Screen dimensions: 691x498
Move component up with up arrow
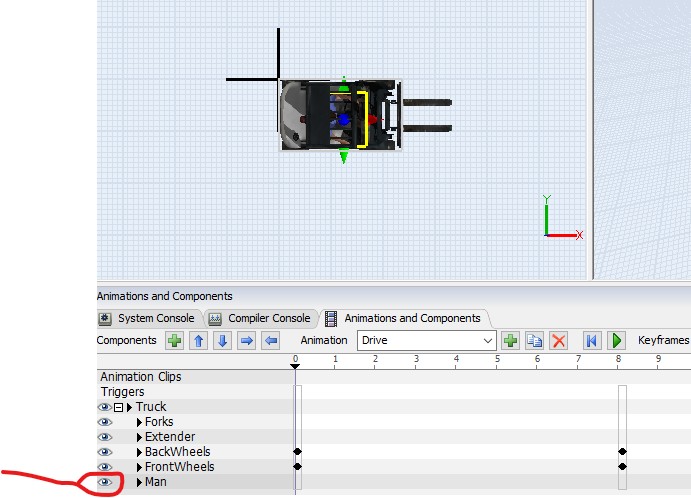tap(199, 341)
